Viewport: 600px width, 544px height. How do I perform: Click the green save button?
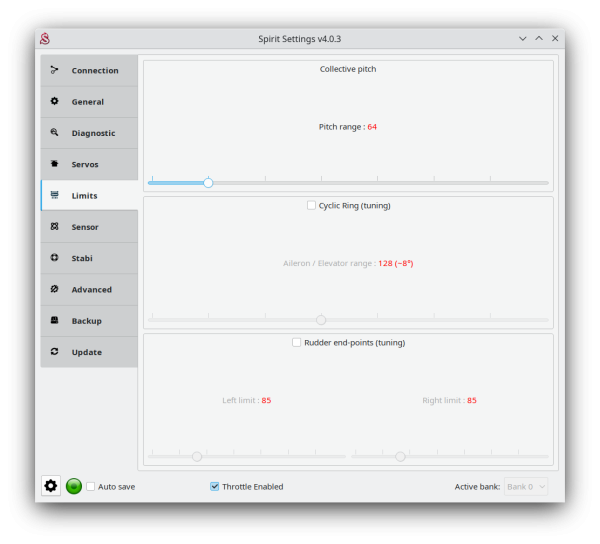point(74,486)
